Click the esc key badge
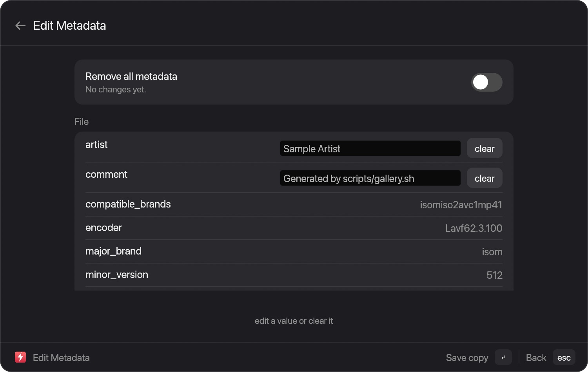This screenshot has width=588, height=372. tap(564, 357)
